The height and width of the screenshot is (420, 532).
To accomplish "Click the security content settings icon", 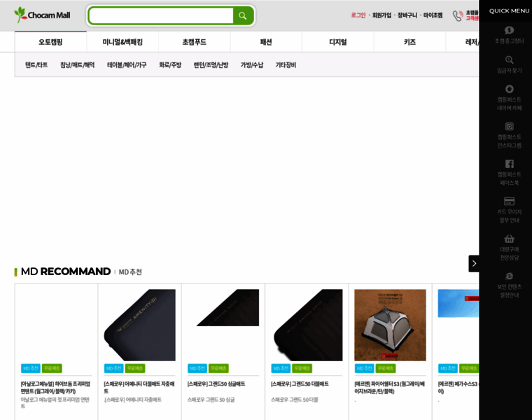I will (509, 276).
